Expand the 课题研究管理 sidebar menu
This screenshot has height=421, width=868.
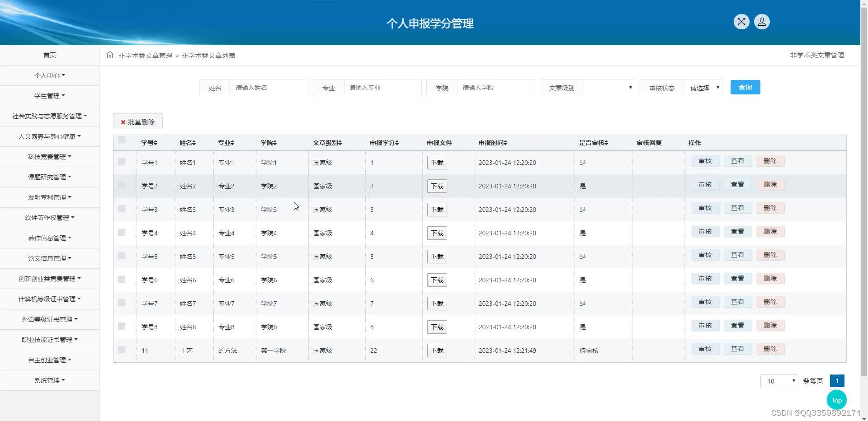tap(50, 177)
